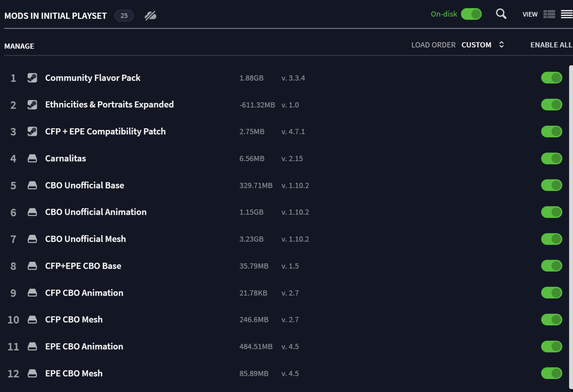The width and height of the screenshot is (573, 392).
Task: Click the load order sort arrows
Action: tap(501, 45)
